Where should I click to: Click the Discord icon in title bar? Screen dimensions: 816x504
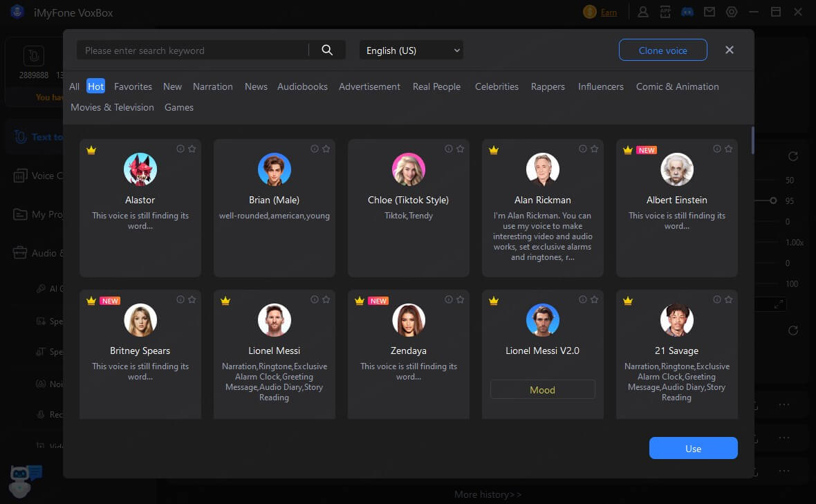687,12
